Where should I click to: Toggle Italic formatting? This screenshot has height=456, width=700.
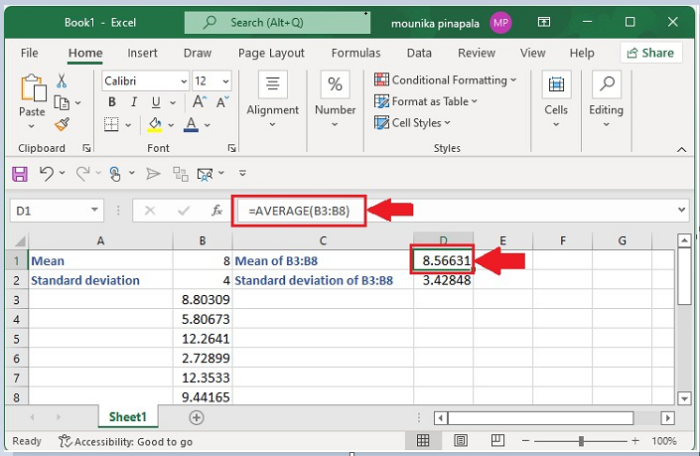click(x=133, y=102)
